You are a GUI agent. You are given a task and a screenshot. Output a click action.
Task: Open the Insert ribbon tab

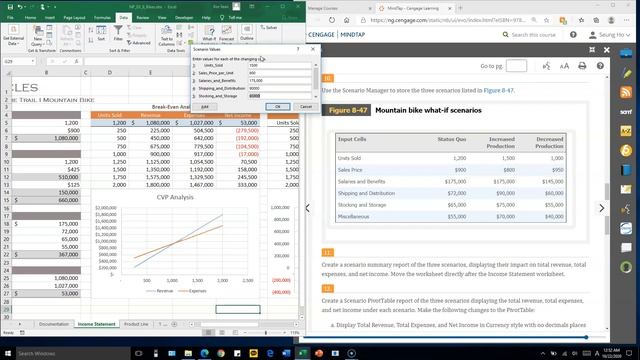[x=50, y=18]
